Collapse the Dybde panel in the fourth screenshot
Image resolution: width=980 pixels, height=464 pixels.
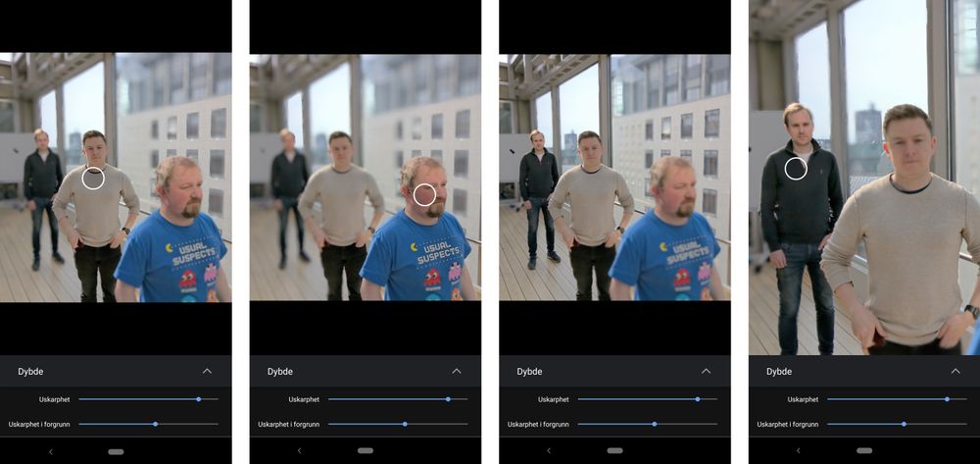point(955,372)
